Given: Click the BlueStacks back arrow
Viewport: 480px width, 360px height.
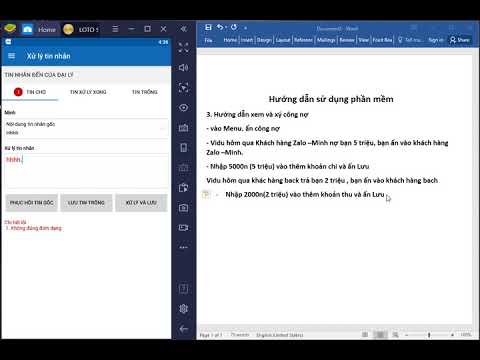Looking at the screenshot, I should pyautogui.click(x=184, y=329).
